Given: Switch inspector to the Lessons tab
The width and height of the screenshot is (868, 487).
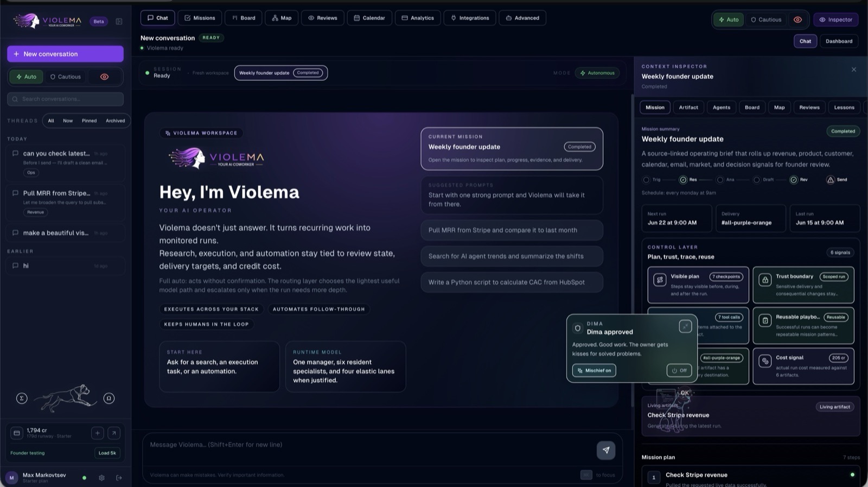Looking at the screenshot, I should click(x=844, y=107).
